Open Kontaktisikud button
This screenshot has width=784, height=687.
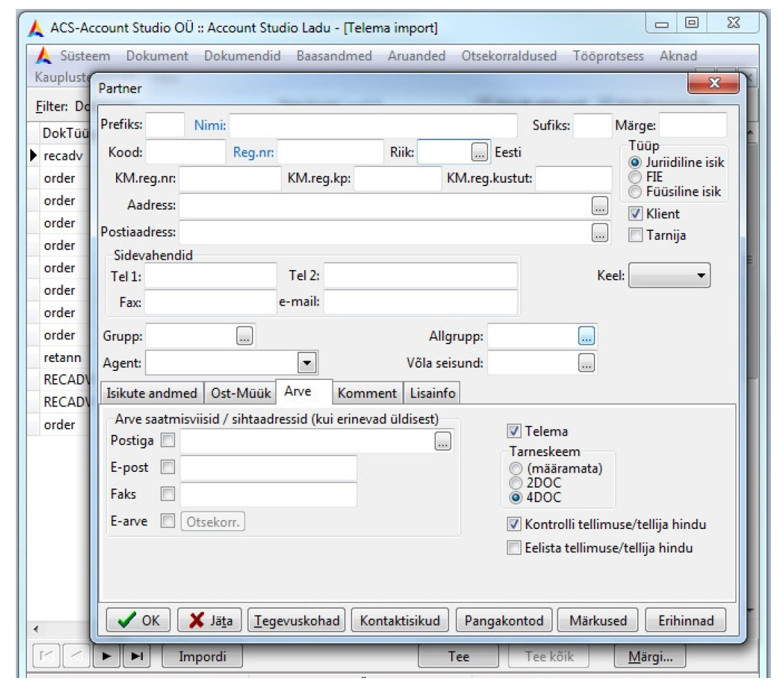pos(400,620)
